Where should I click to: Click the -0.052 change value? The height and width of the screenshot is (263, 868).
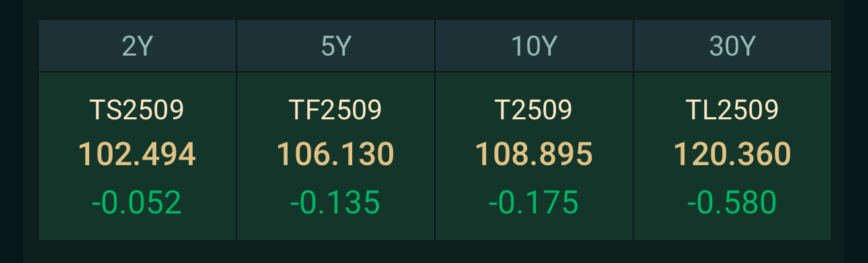[137, 202]
